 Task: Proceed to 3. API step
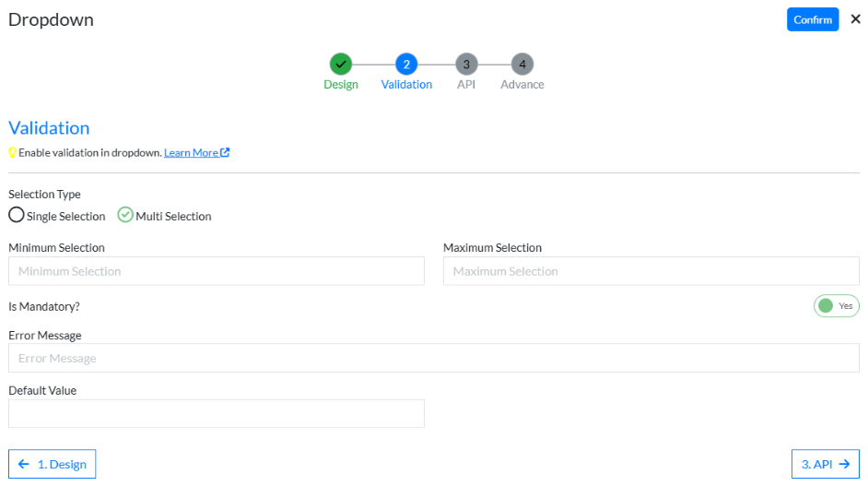point(825,464)
